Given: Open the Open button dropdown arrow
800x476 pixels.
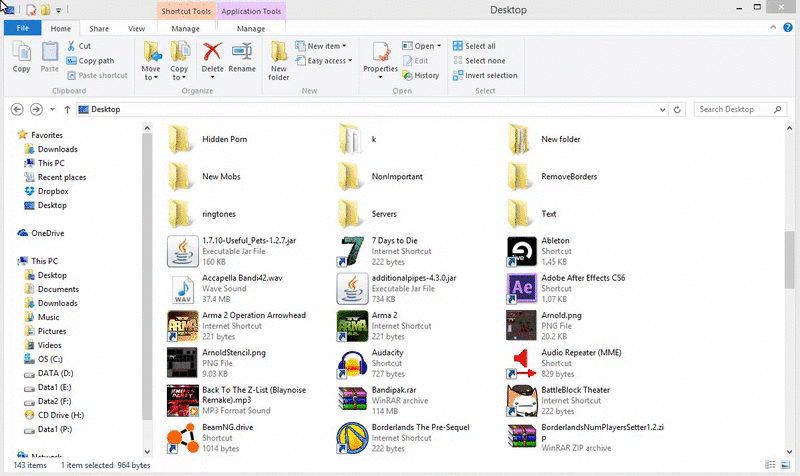Looking at the screenshot, I should point(439,46).
